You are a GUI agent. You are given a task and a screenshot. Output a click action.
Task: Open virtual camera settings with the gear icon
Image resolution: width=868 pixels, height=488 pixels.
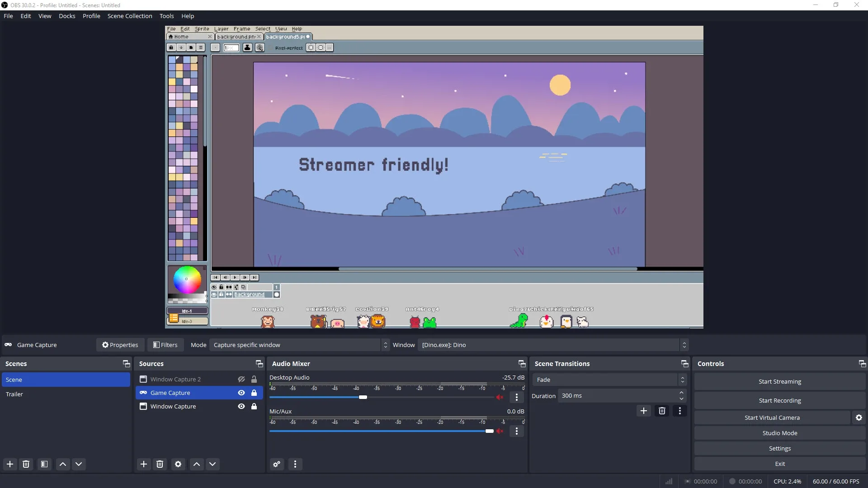point(858,418)
